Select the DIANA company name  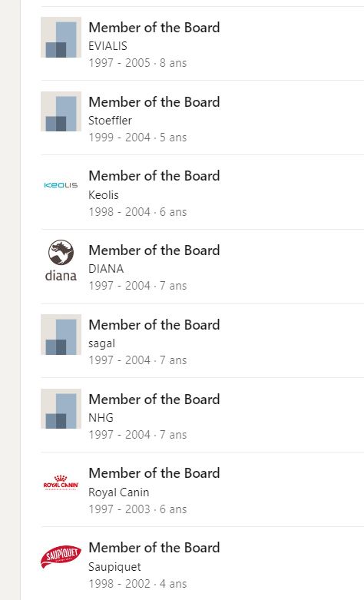point(106,269)
